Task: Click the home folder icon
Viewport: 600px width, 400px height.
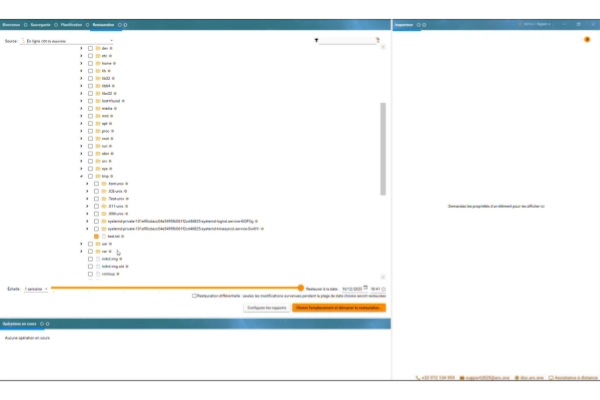Action: pyautogui.click(x=98, y=64)
